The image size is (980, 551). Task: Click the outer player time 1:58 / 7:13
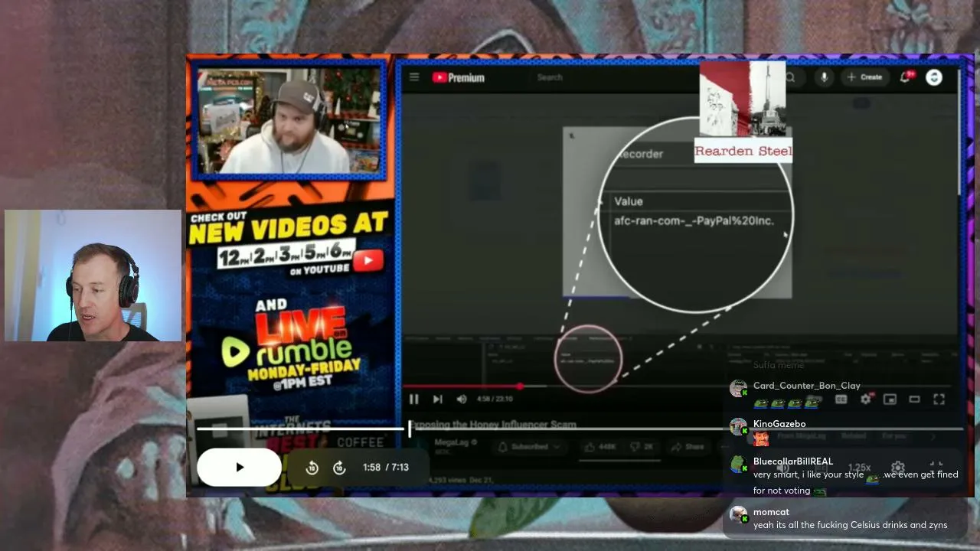[x=386, y=467]
